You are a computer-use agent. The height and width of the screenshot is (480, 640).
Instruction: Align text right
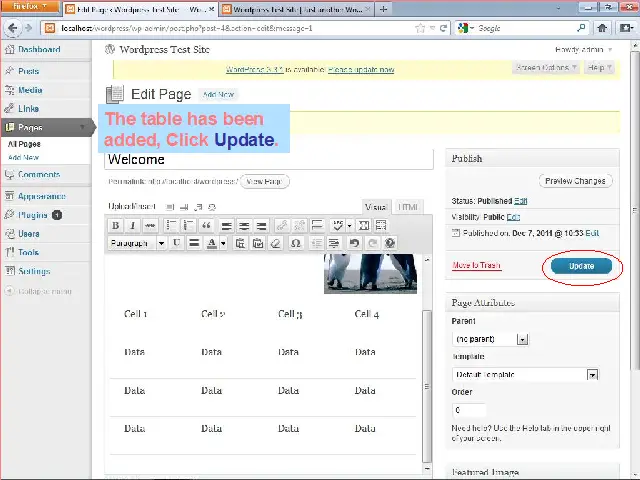[x=262, y=225]
